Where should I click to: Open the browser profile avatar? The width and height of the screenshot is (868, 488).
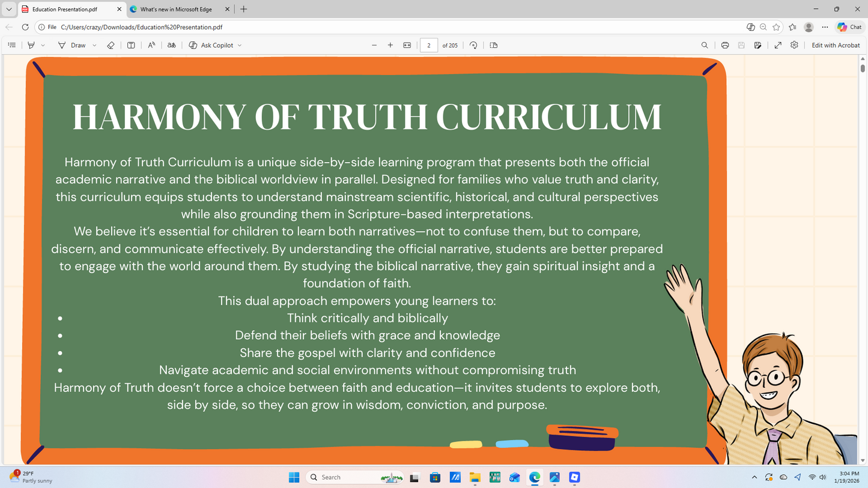[809, 27]
